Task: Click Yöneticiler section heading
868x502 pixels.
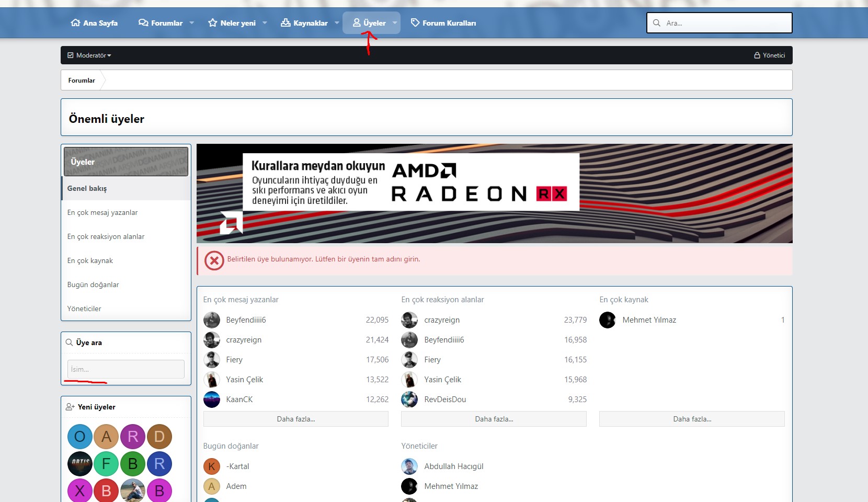Action: pyautogui.click(x=419, y=446)
